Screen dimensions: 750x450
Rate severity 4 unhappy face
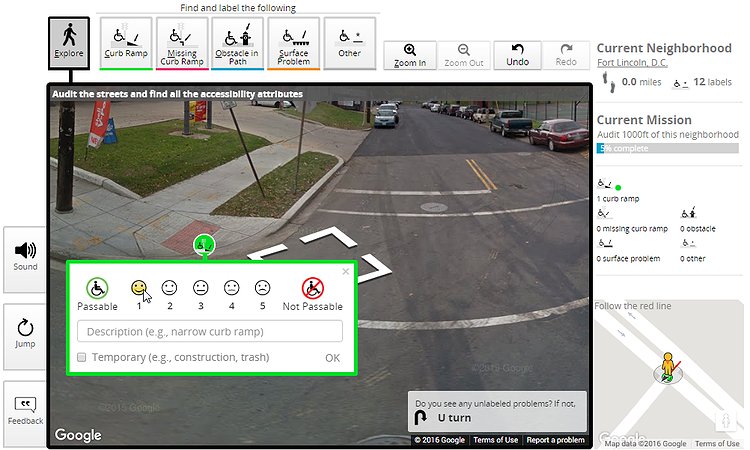[232, 287]
